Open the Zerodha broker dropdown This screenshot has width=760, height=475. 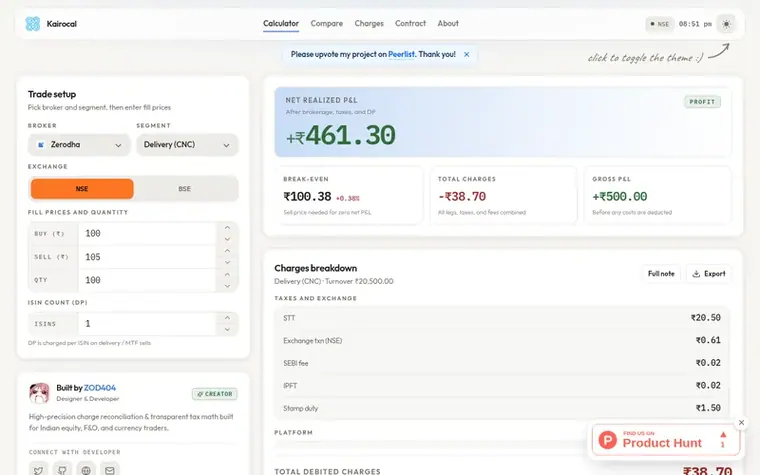click(79, 145)
